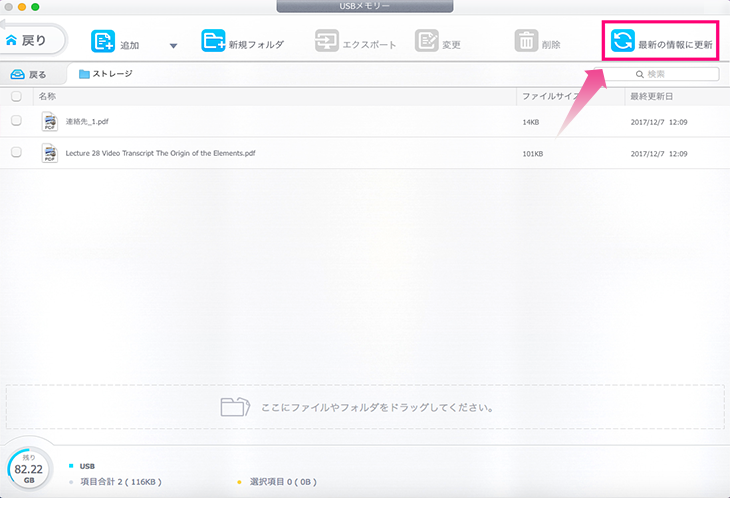
Task: Click the green maximize window button
Action: point(35,7)
